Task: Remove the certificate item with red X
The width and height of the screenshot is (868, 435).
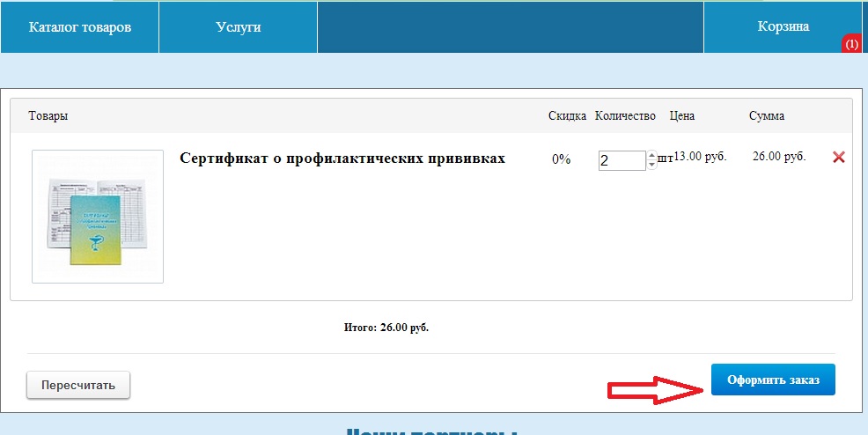Action: (x=839, y=157)
